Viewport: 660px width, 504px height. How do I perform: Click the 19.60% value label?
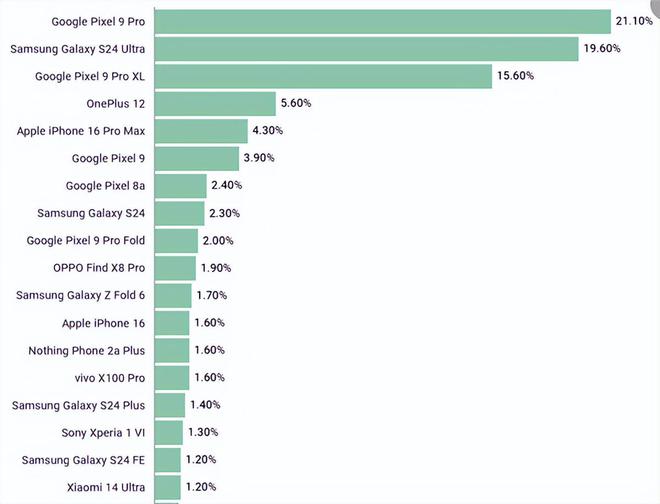pyautogui.click(x=602, y=48)
